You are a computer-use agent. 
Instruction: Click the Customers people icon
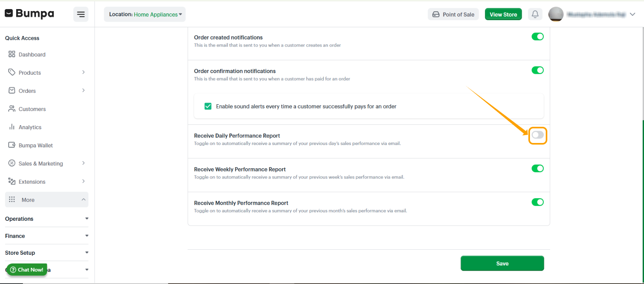[x=12, y=109]
